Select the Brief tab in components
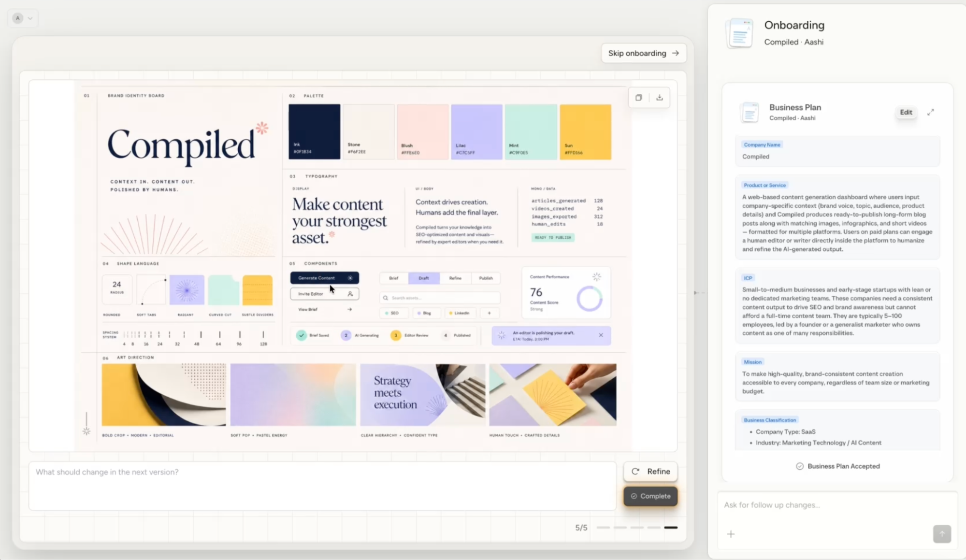 coord(394,278)
